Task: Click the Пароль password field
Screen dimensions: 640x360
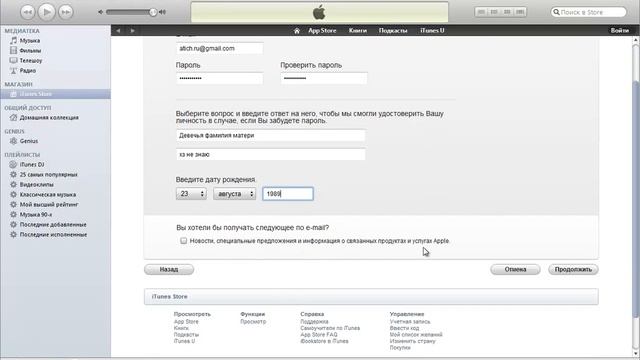Action: 220,78
